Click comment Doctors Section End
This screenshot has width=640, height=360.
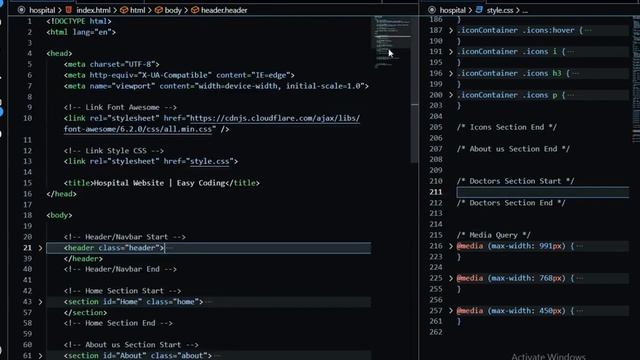pyautogui.click(x=511, y=203)
